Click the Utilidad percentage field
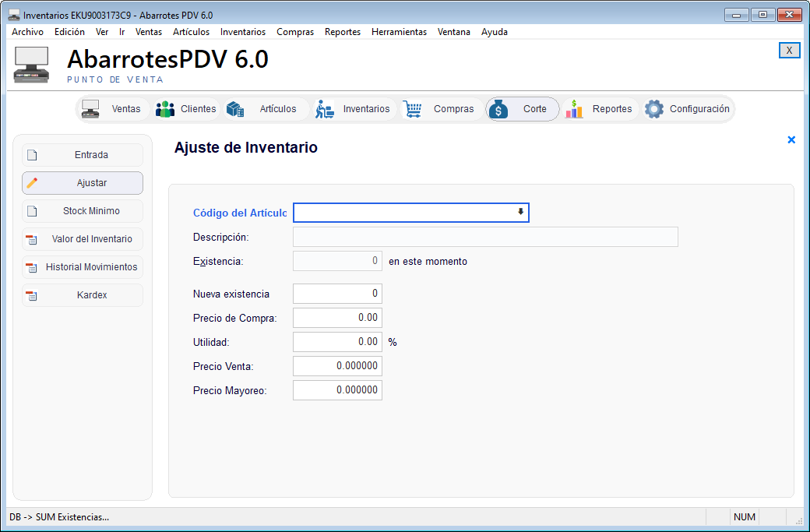The width and height of the screenshot is (810, 532). pyautogui.click(x=337, y=342)
